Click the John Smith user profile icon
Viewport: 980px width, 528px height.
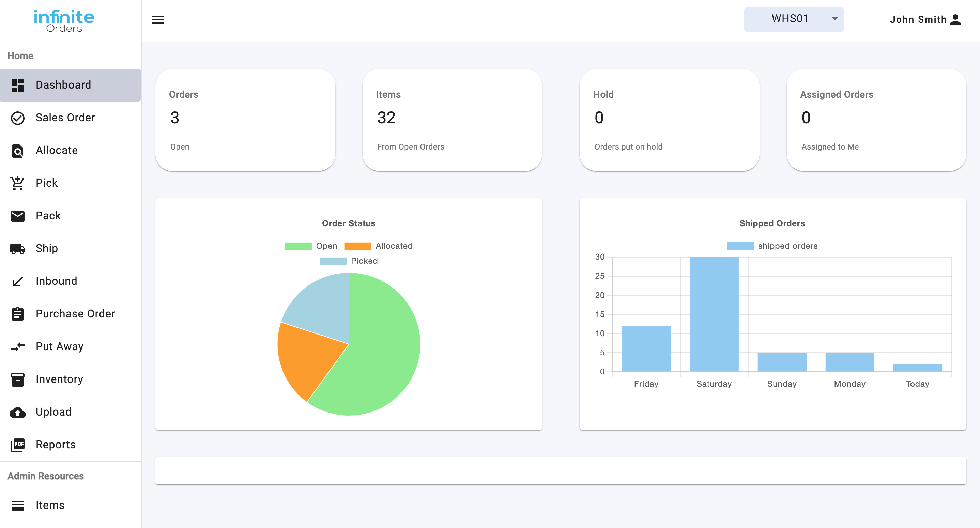tap(956, 19)
